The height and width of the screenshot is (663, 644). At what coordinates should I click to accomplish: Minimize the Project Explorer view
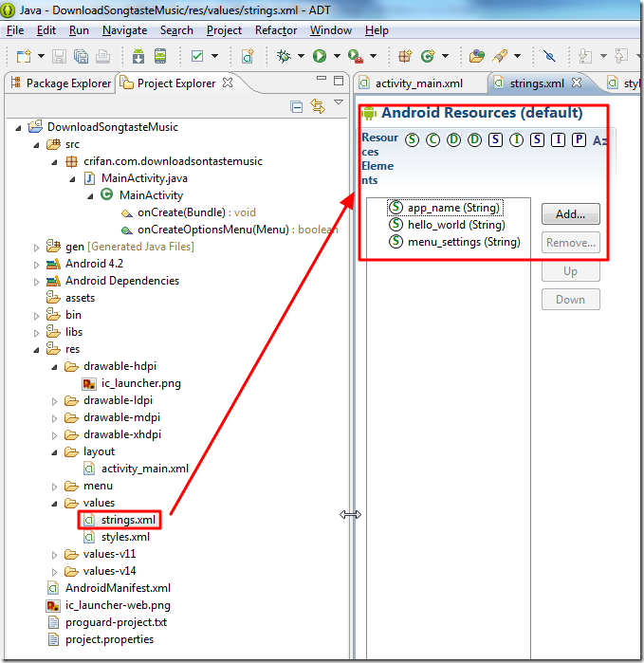click(x=322, y=78)
